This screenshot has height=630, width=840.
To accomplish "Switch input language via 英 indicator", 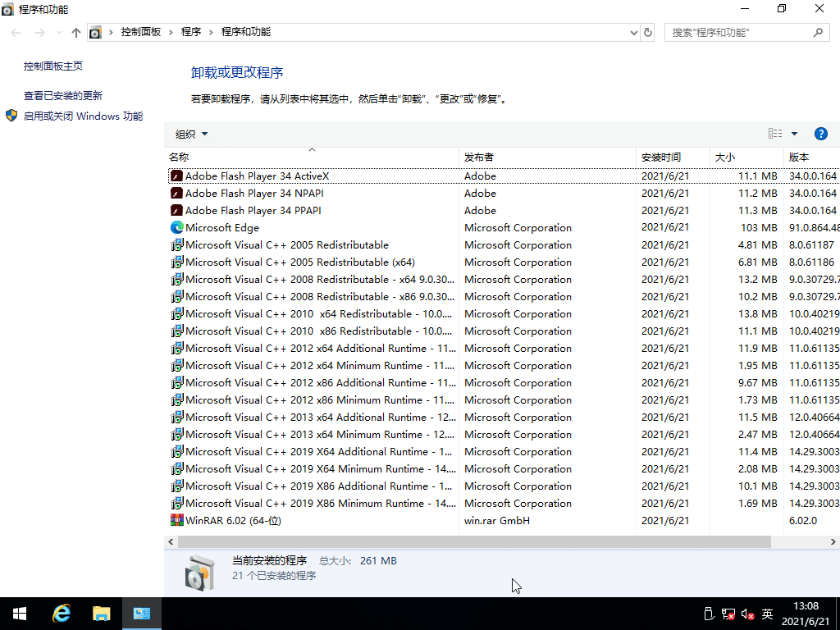I will pos(769,614).
